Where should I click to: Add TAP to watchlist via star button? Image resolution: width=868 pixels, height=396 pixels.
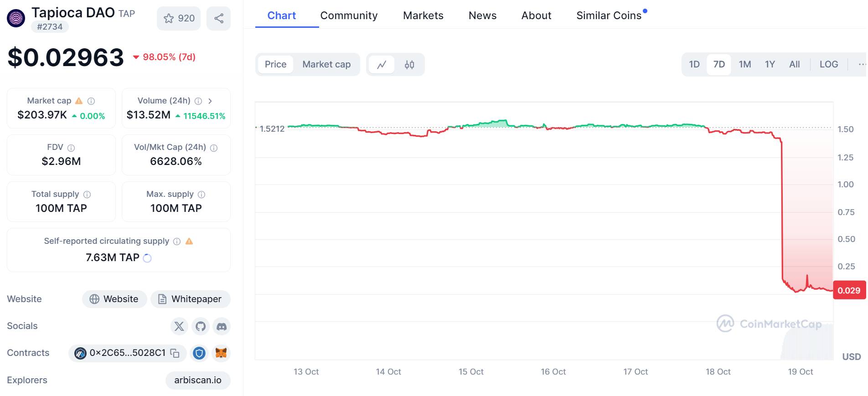click(x=179, y=18)
